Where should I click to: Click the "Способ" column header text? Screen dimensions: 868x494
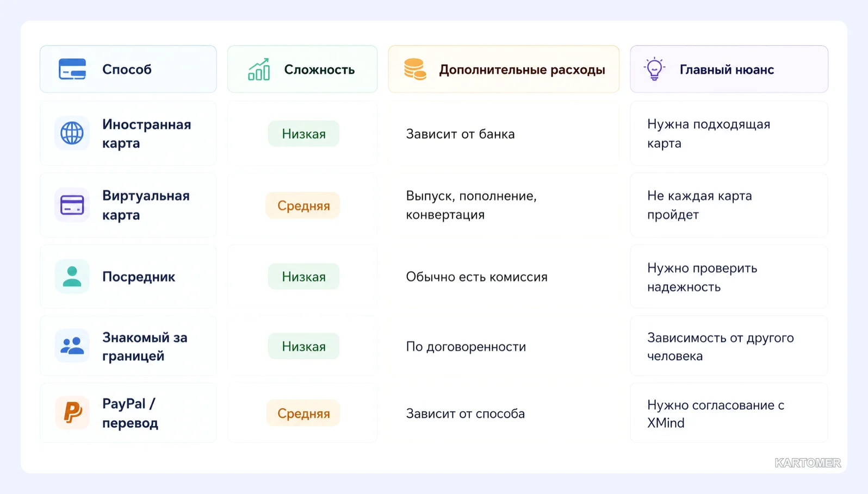point(127,70)
